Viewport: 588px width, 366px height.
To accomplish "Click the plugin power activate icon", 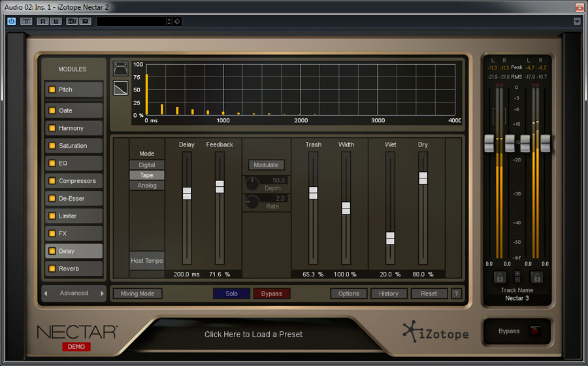I will [x=12, y=22].
